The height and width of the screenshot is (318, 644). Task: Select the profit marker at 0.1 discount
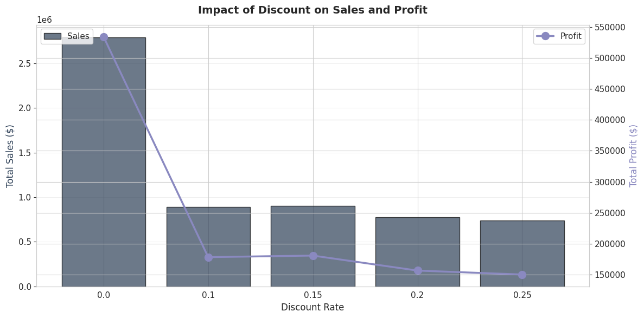209,257
